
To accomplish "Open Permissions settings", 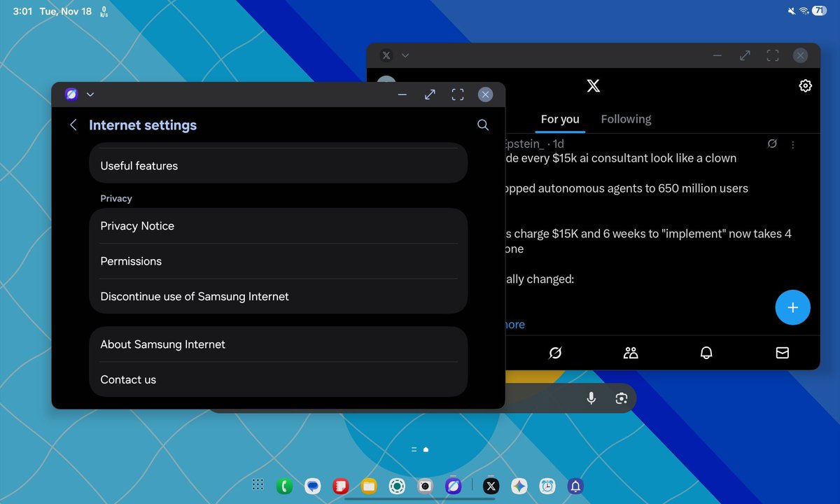I will click(x=279, y=261).
